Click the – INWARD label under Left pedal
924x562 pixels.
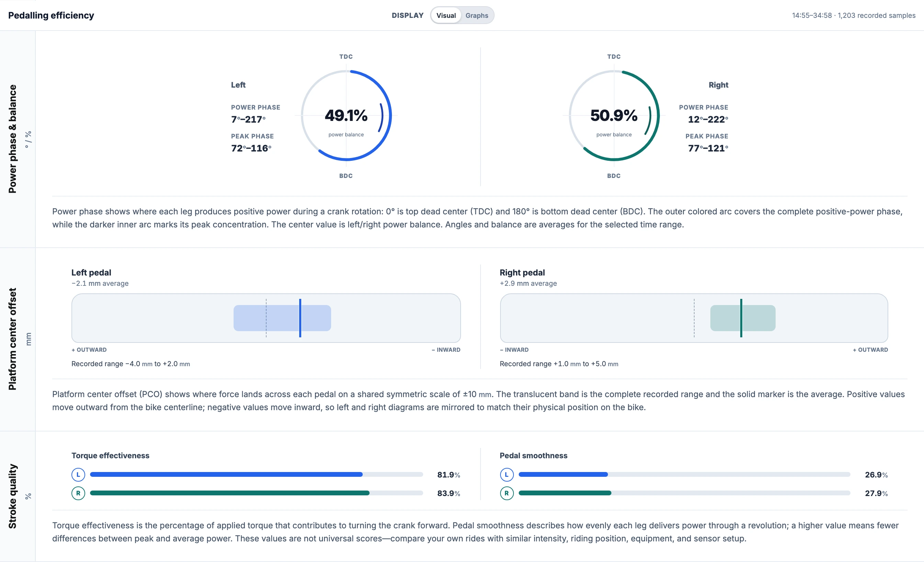pyautogui.click(x=446, y=350)
